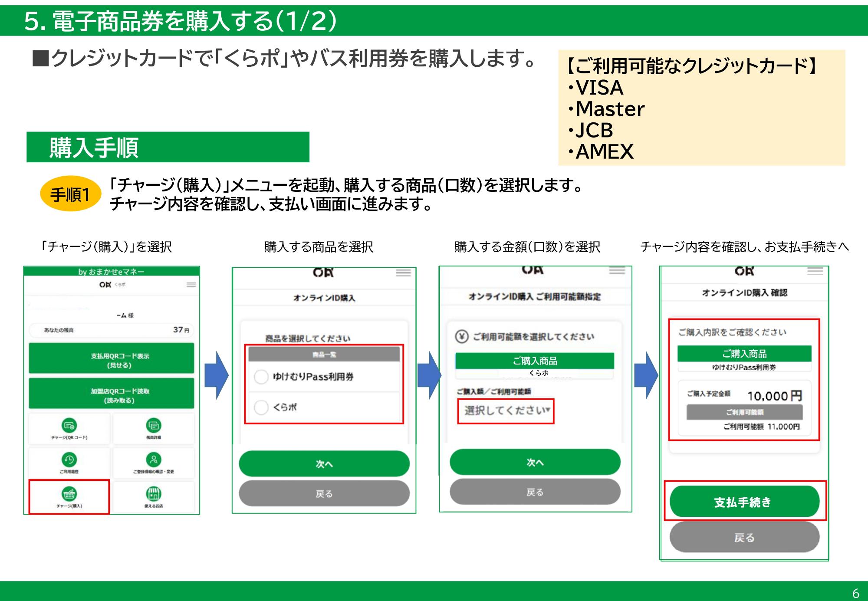Click the 10,000円 purchase amount
Image resolution: width=868 pixels, height=601 pixels.
[x=774, y=396]
